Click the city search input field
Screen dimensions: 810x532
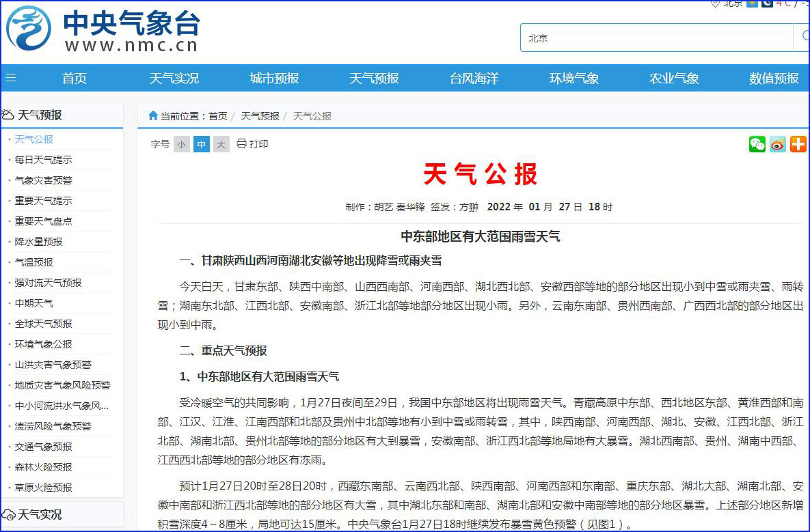click(656, 38)
